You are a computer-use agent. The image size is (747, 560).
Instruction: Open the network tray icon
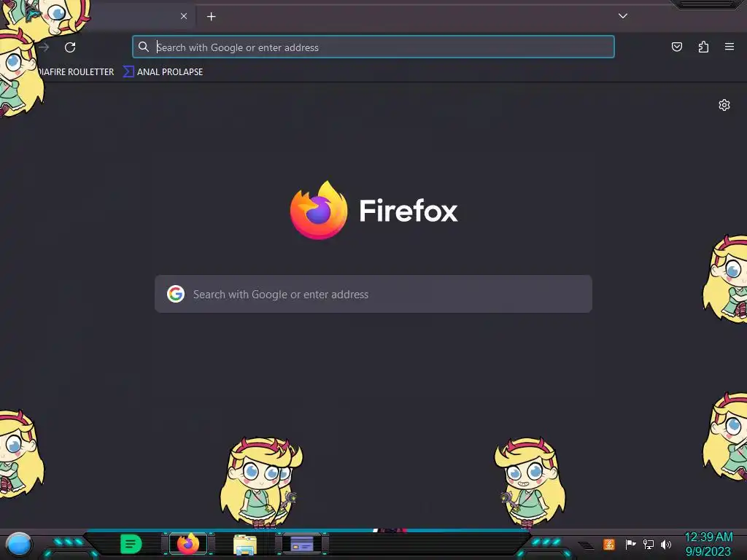(x=648, y=544)
